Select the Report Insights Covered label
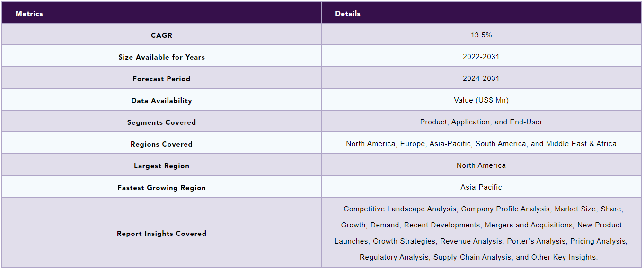The width and height of the screenshot is (644, 270). pyautogui.click(x=161, y=234)
